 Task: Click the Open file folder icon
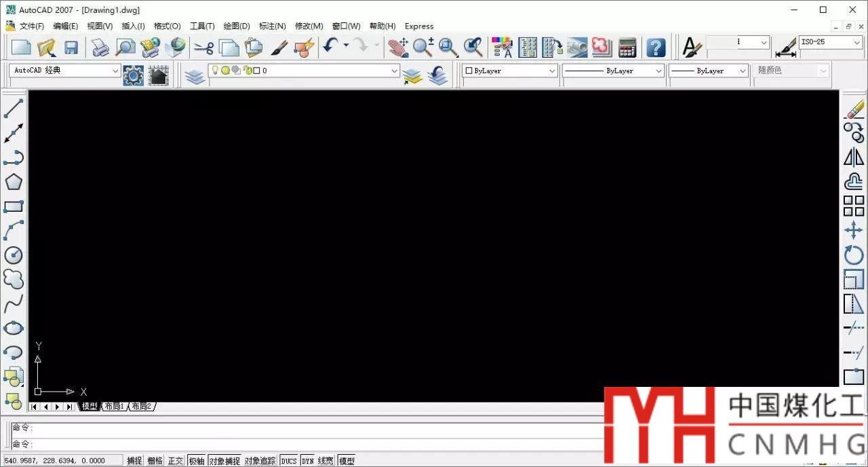pos(47,47)
